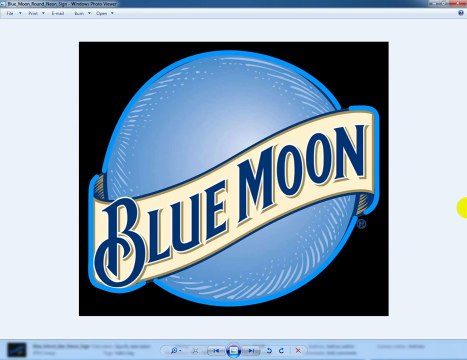Click the E-mail button
Image resolution: width=467 pixels, height=360 pixels.
pyautogui.click(x=58, y=13)
